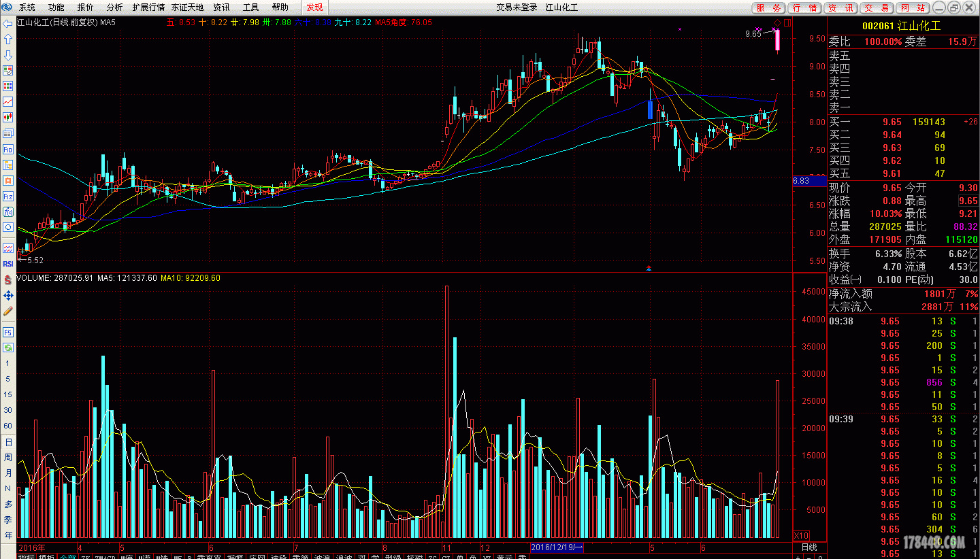This screenshot has width=980, height=559.
Task: Click the up arrow sidebar icon
Action: click(x=8, y=39)
